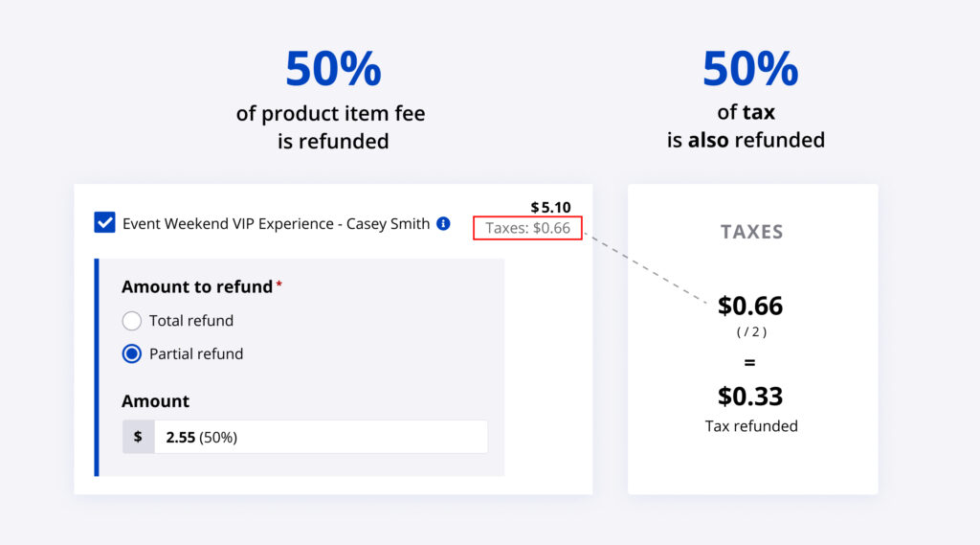Click the TAXES card heading
The height and width of the screenshot is (545, 980).
coord(751,232)
